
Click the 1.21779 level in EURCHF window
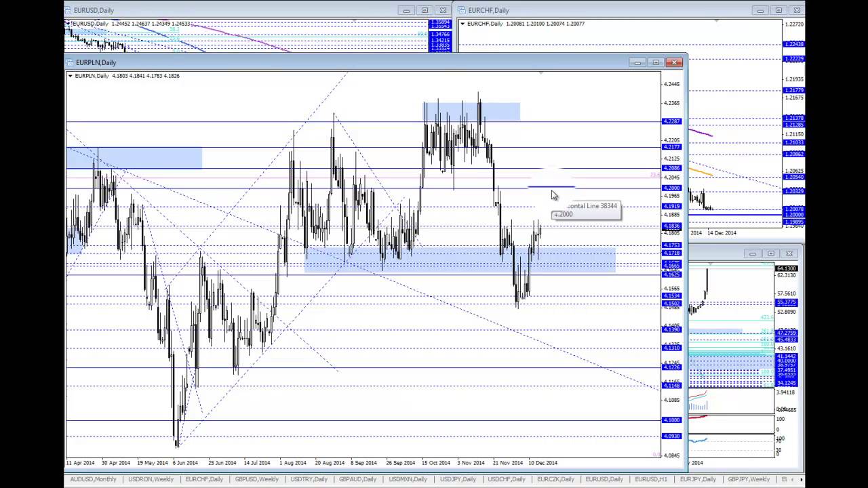[794, 90]
